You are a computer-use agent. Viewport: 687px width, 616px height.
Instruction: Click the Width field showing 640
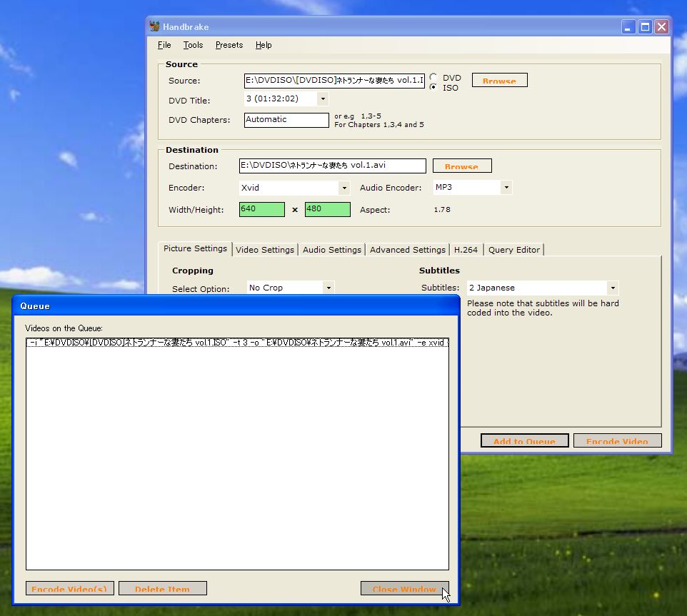click(x=262, y=209)
